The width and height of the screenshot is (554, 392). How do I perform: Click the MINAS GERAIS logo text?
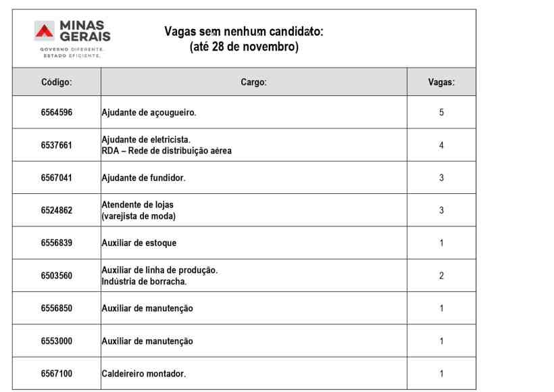click(x=85, y=31)
